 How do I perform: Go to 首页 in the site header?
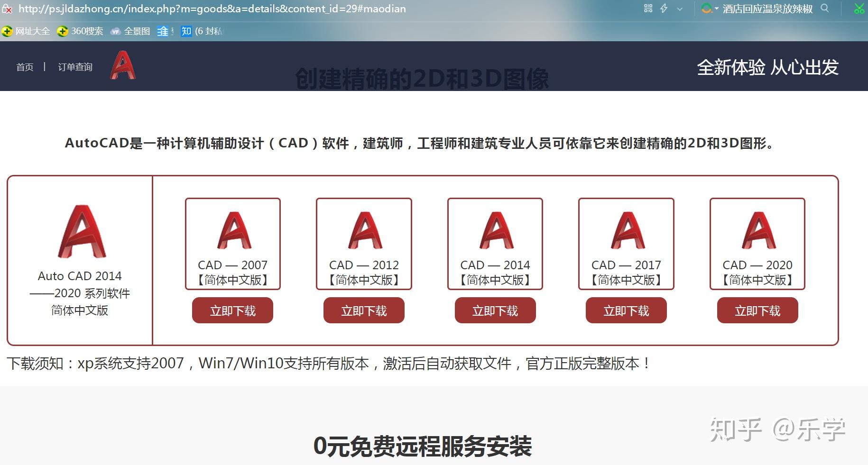click(x=25, y=67)
